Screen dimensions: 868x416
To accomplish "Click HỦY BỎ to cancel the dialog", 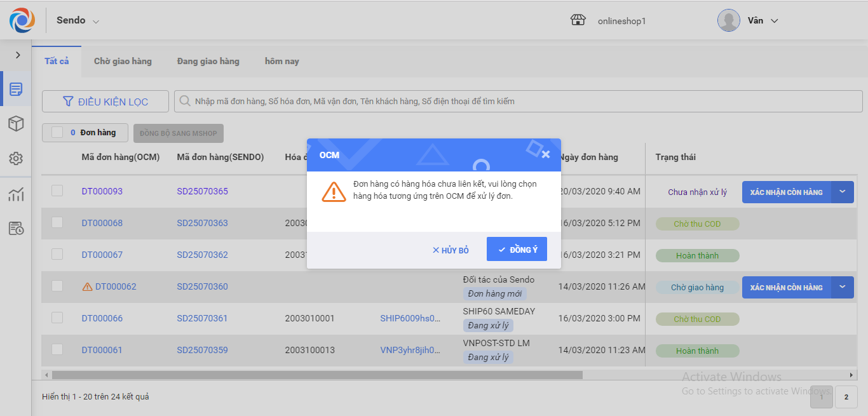I will (451, 250).
